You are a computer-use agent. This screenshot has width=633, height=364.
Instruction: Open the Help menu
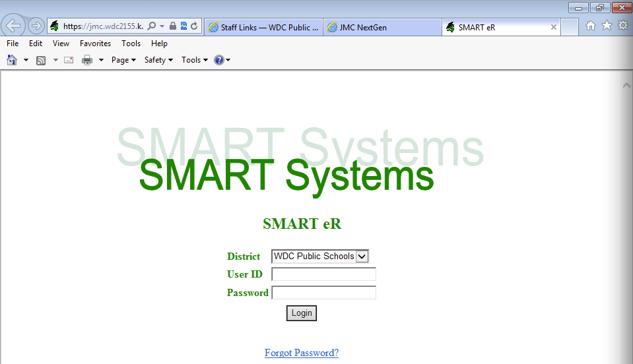(x=159, y=44)
